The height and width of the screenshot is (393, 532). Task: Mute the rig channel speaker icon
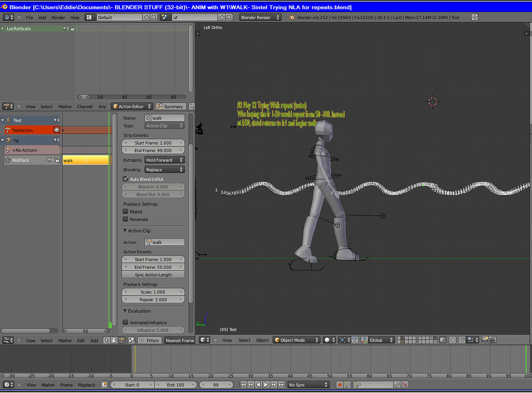coord(56,140)
